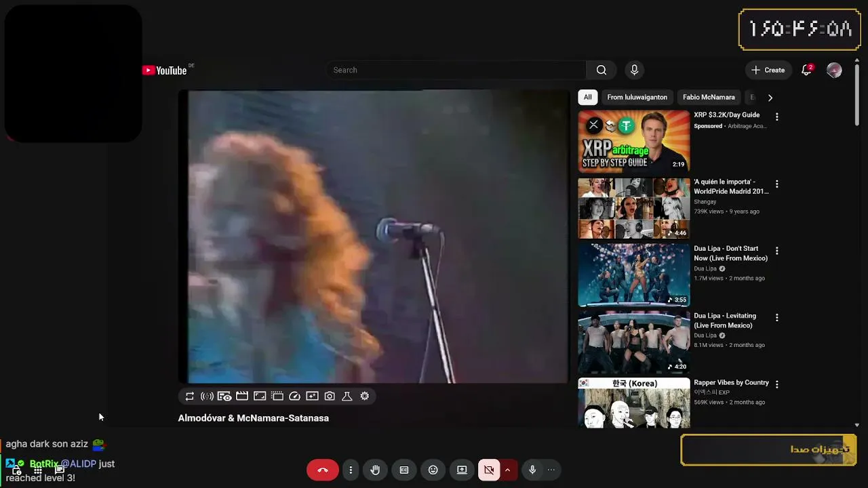Click the clapperboard icon below the video
868x488 pixels.
click(242, 396)
